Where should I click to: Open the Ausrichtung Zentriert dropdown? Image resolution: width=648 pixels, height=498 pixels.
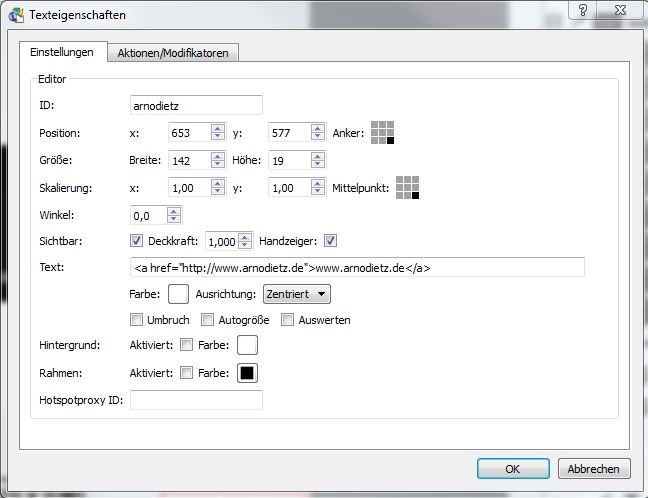pos(296,294)
